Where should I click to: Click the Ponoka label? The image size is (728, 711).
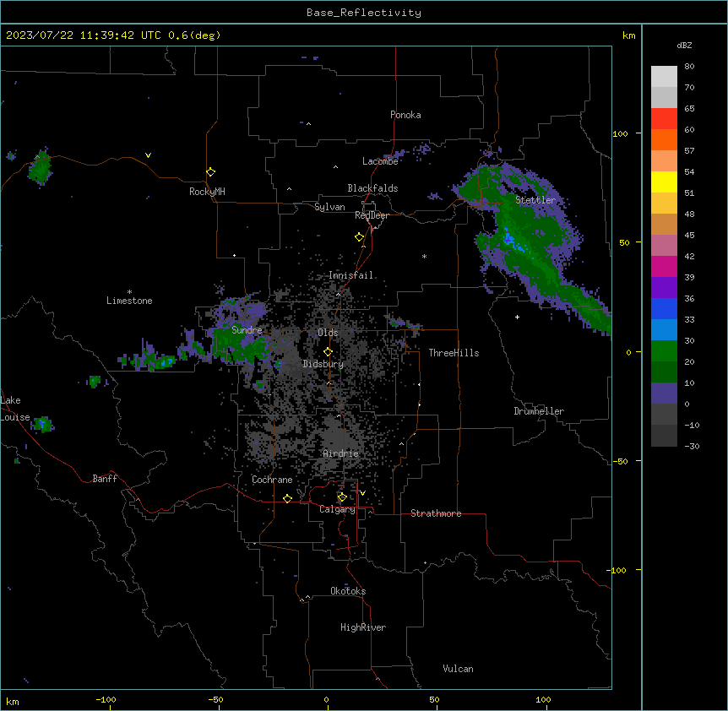(x=405, y=115)
